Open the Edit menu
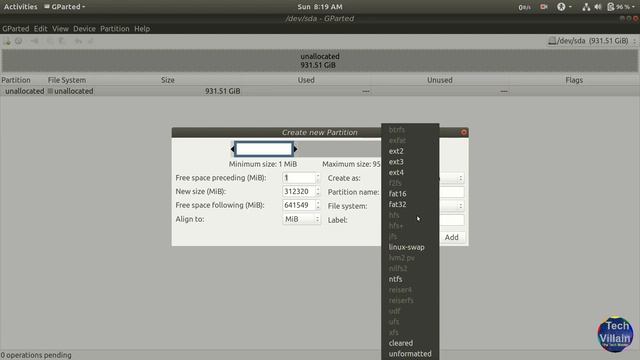This screenshot has width=640, height=360. click(40, 29)
